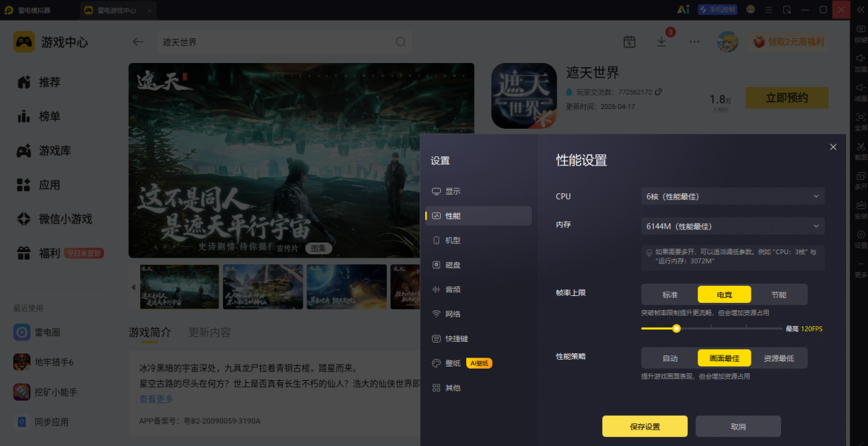This screenshot has width=868, height=446.
Task: Expand the 内存 memory dropdown
Action: (x=732, y=226)
